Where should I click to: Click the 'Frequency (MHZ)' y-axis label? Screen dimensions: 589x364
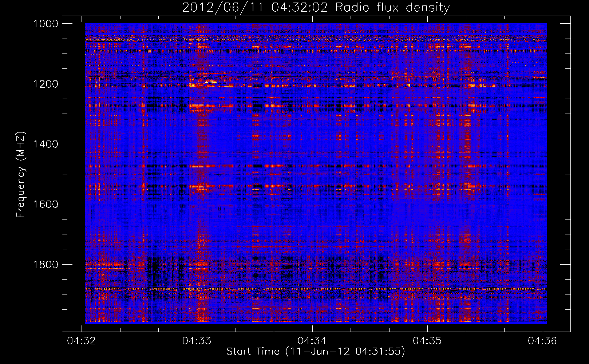point(21,174)
